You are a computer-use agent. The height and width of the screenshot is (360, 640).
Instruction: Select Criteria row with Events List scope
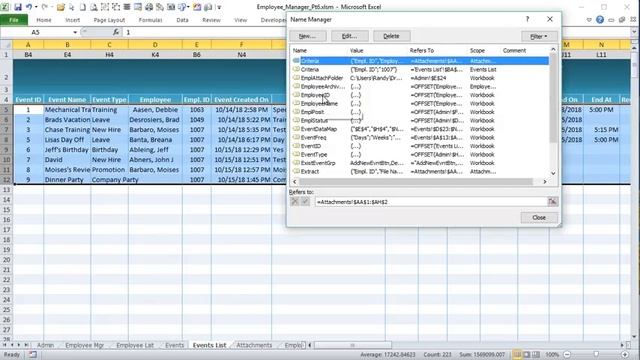pyautogui.click(x=420, y=69)
